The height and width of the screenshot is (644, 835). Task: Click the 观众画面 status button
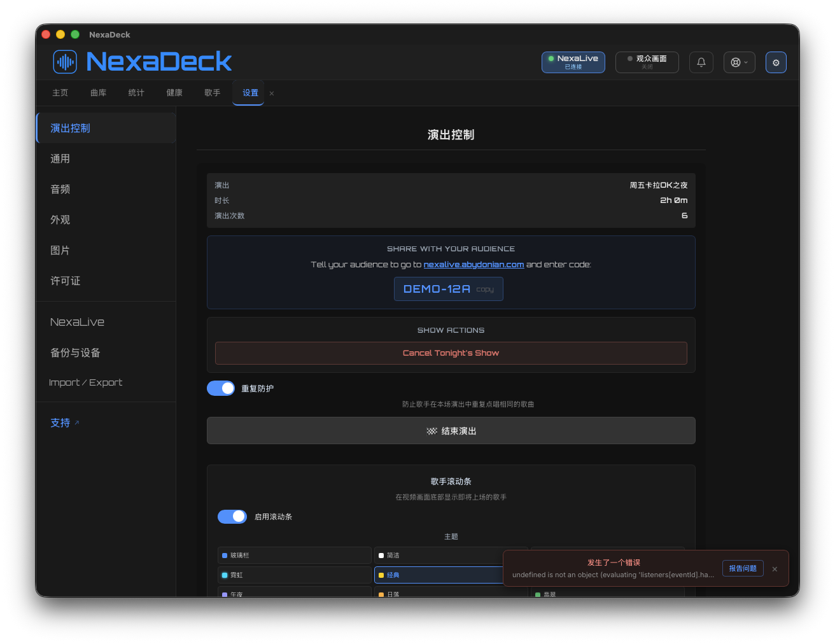click(x=647, y=62)
